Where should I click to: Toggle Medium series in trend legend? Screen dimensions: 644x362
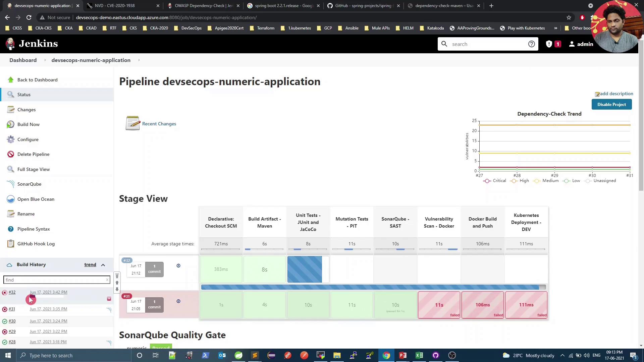537,181
